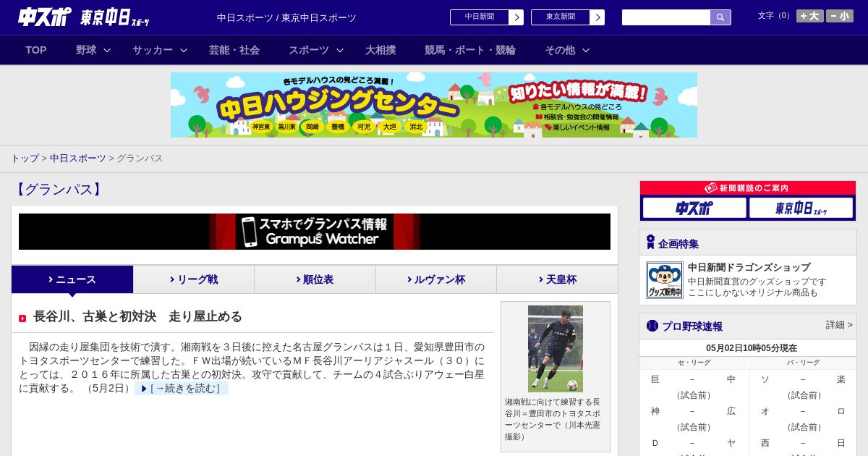Go to TOP in the navigation bar
The width and height of the screenshot is (868, 456).
coord(36,50)
